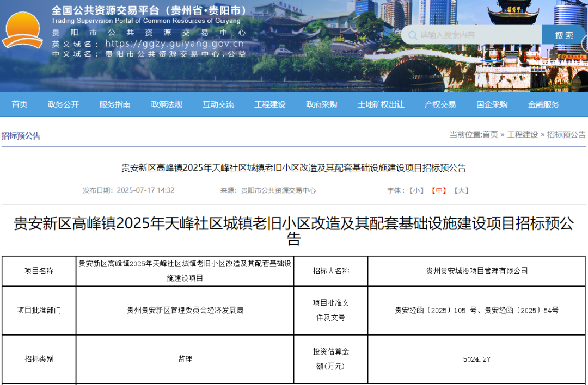This screenshot has height=385, width=588.
Task: Open the 政务公开 menu
Action: click(x=63, y=104)
